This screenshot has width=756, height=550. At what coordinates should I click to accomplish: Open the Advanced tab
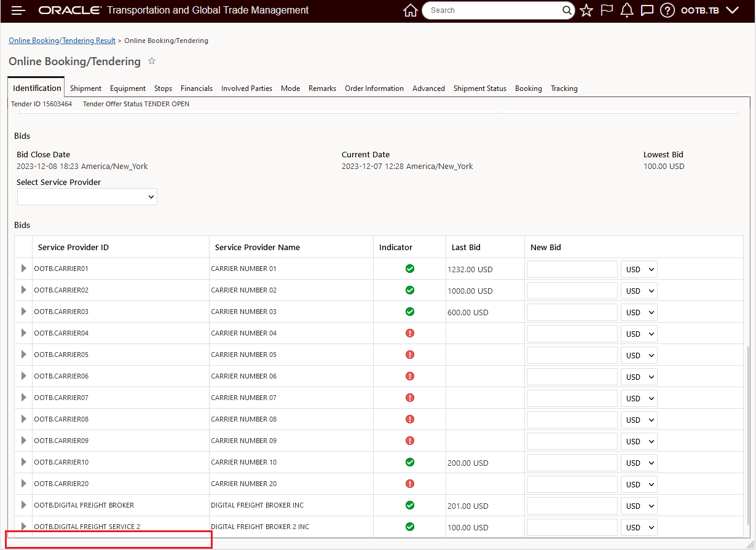[428, 88]
